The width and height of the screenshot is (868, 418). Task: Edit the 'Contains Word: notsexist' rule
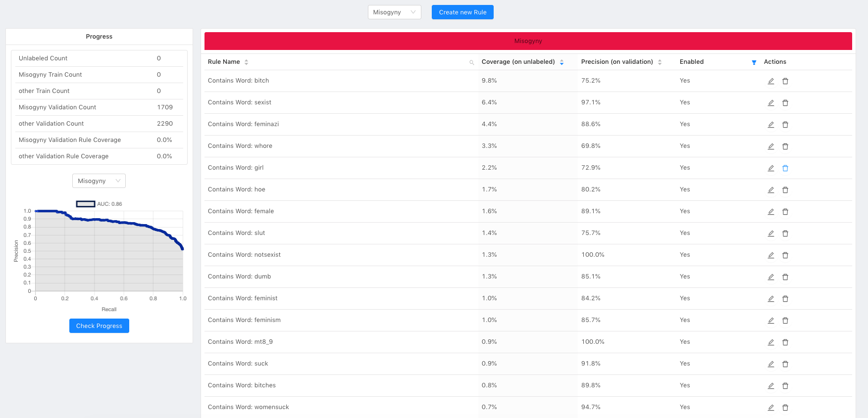pos(771,255)
